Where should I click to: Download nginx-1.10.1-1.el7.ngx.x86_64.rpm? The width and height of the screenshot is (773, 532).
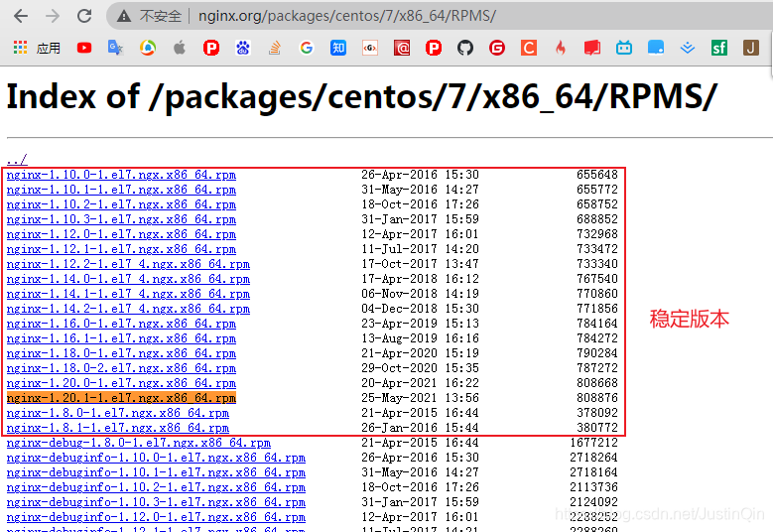coord(121,190)
